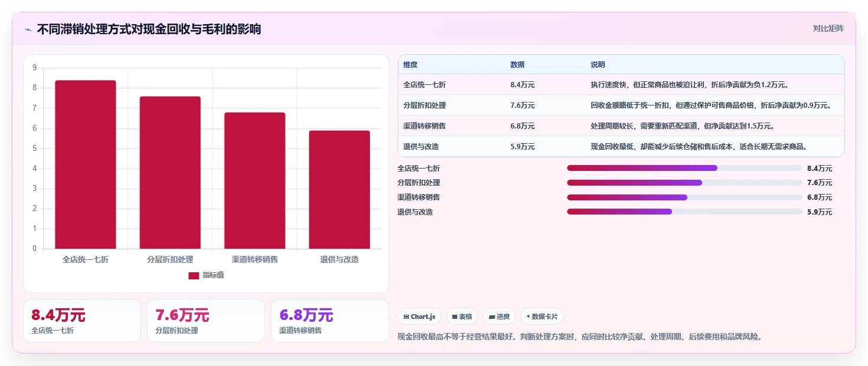The image size is (868, 366).
Task: Select the 7.6万元 分层折扣处理 data card
Action: click(x=206, y=321)
